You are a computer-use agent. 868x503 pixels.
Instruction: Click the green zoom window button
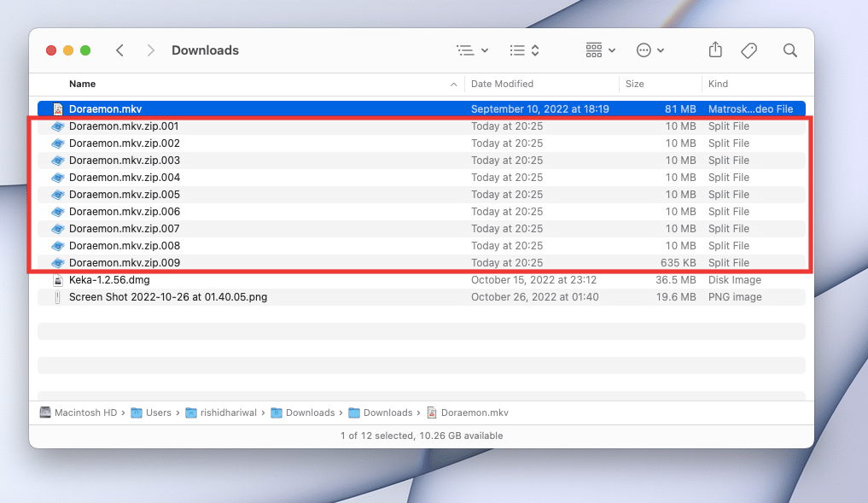(85, 50)
